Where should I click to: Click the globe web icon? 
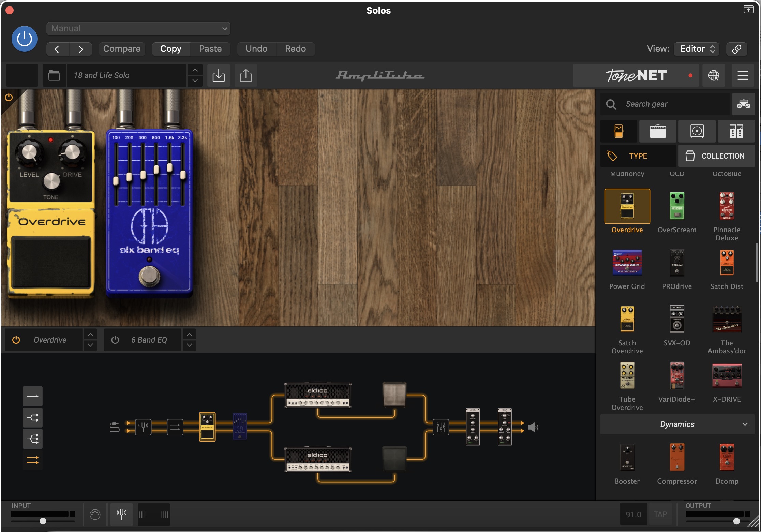pos(714,75)
